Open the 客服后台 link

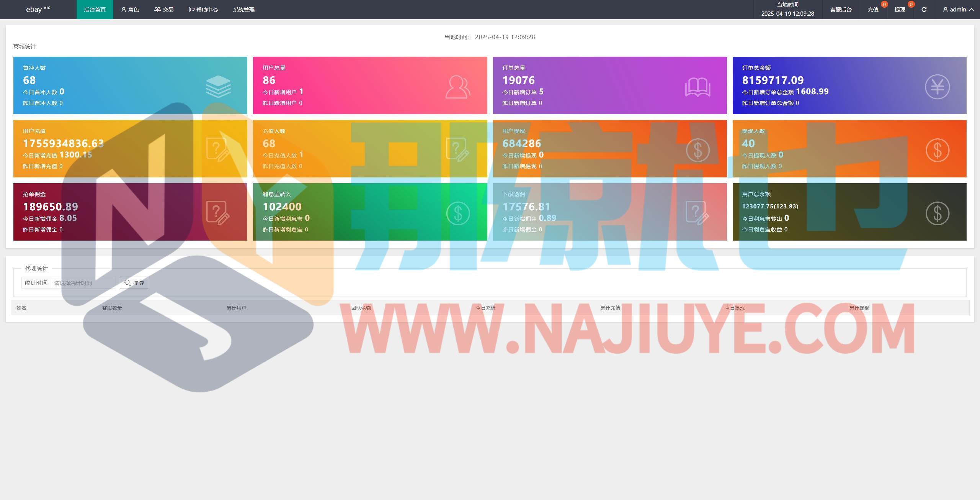(x=841, y=10)
